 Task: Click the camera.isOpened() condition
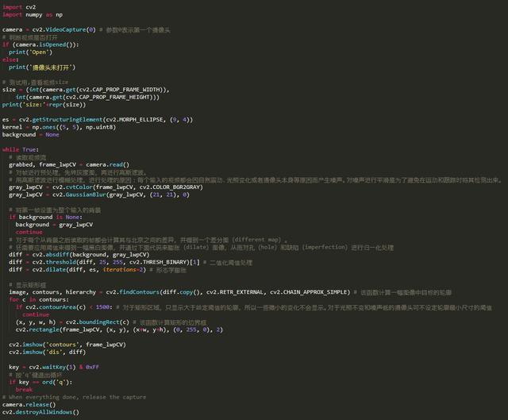coord(45,44)
